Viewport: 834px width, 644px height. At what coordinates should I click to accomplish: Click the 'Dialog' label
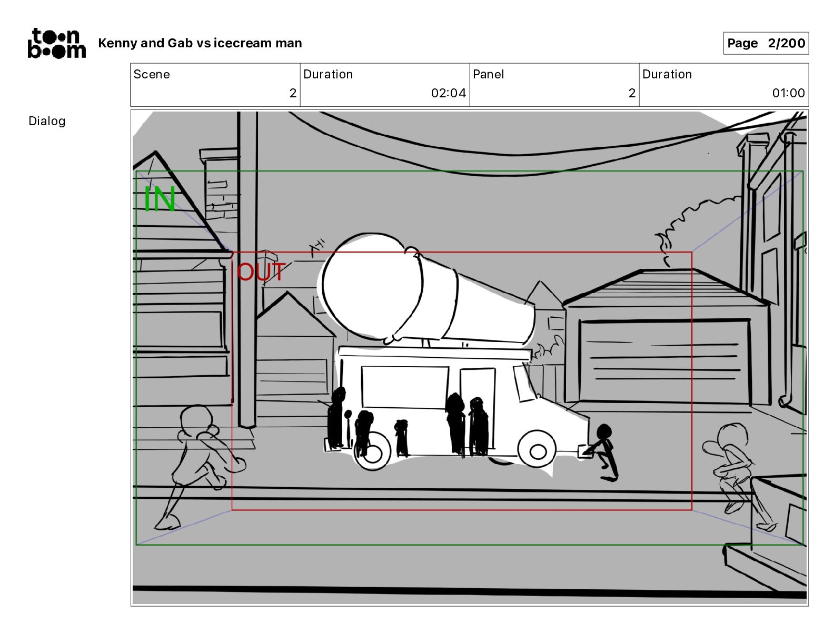click(47, 121)
